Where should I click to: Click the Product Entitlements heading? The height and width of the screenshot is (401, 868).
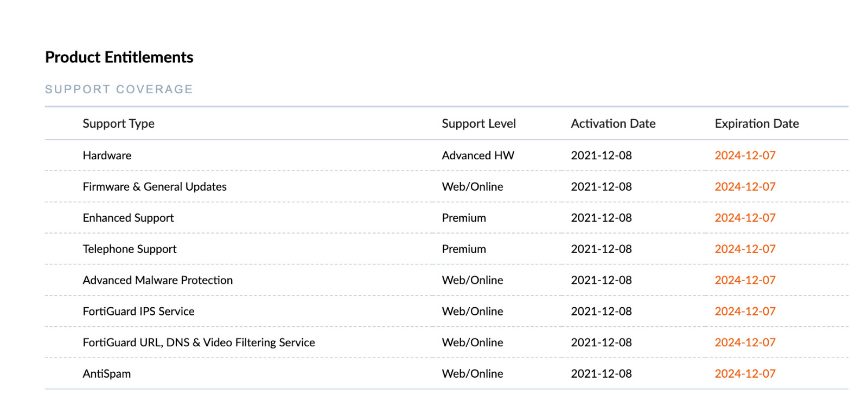pos(119,57)
